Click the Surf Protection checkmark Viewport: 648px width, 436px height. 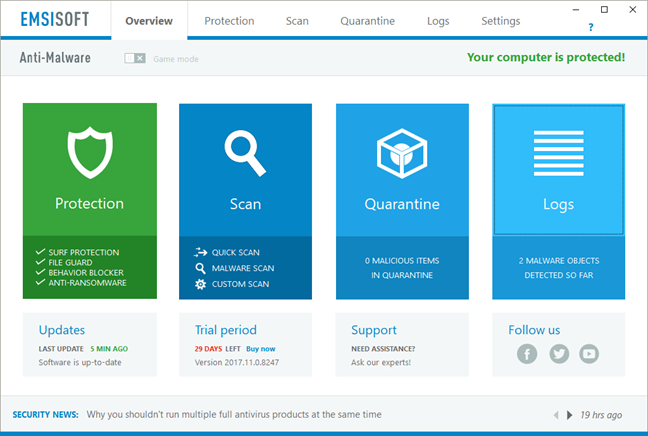point(40,252)
